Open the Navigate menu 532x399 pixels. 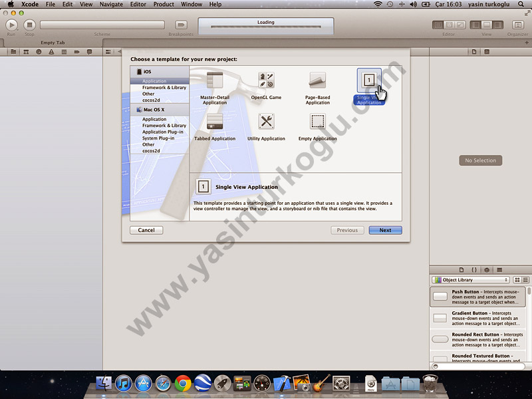click(111, 4)
